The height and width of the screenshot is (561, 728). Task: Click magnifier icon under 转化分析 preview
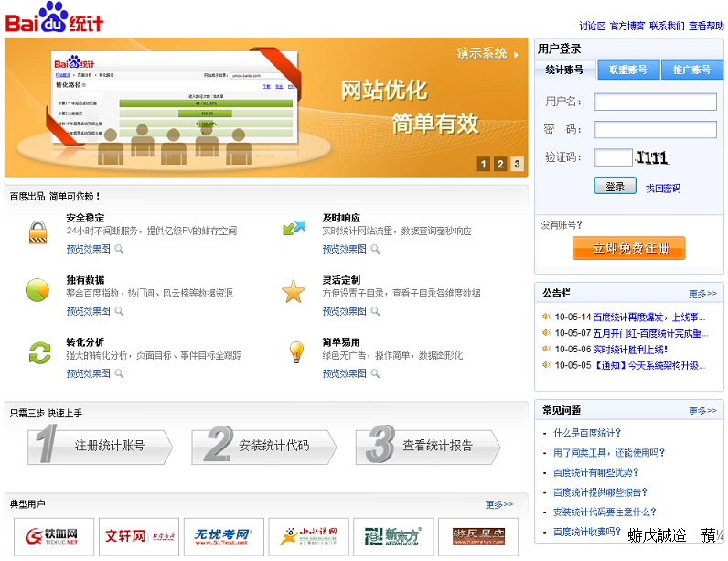[x=119, y=373]
